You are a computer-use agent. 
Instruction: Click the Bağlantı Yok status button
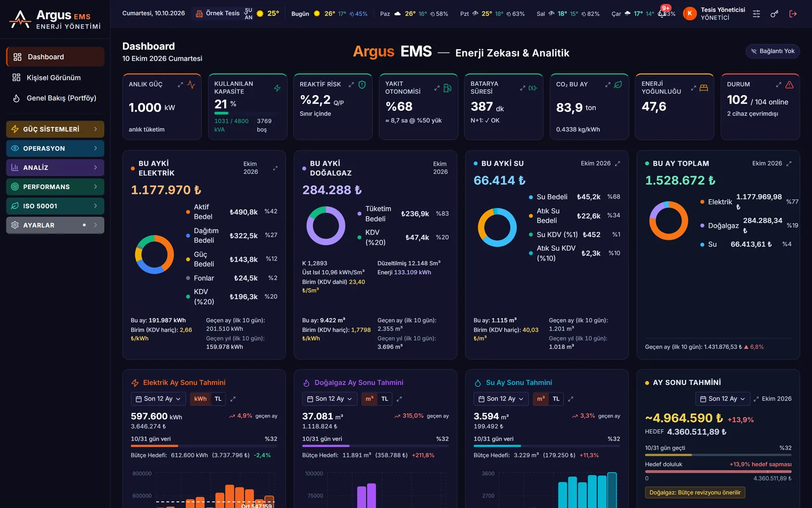click(772, 51)
